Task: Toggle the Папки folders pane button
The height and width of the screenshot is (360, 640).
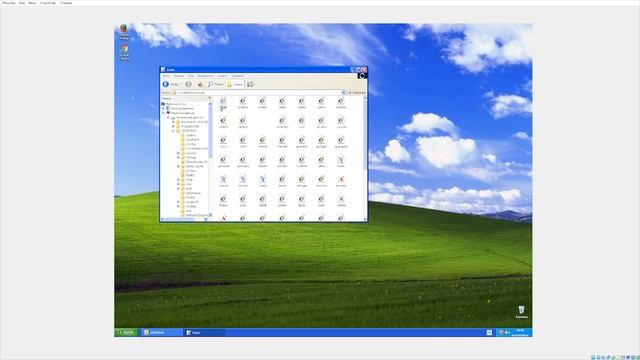Action: point(235,84)
